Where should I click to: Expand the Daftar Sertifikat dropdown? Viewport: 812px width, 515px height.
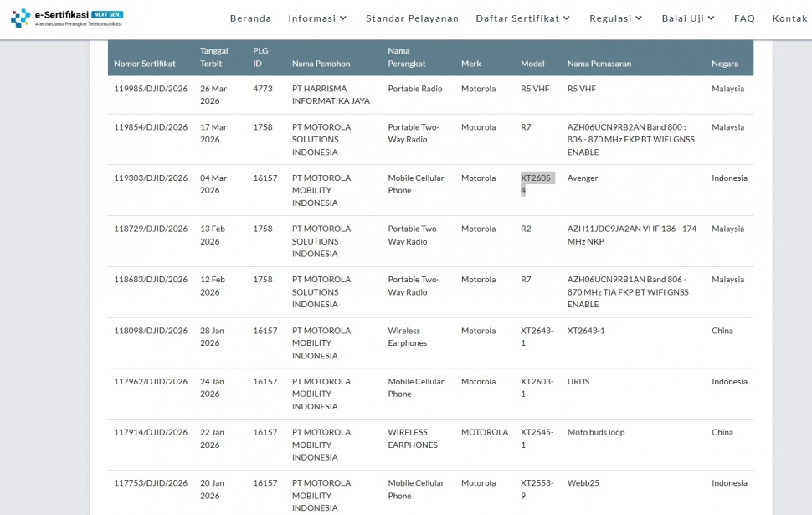(x=523, y=18)
